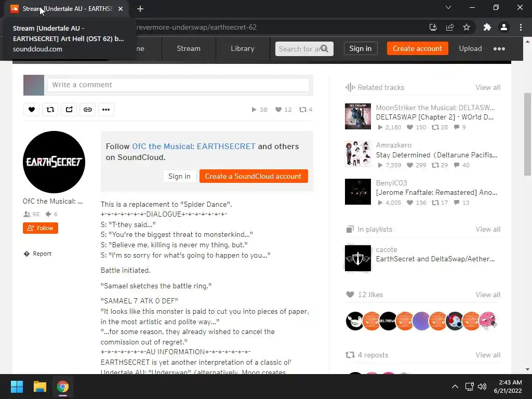The width and height of the screenshot is (532, 399).
Task: Click the page vertical scrollbar
Action: click(x=528, y=134)
